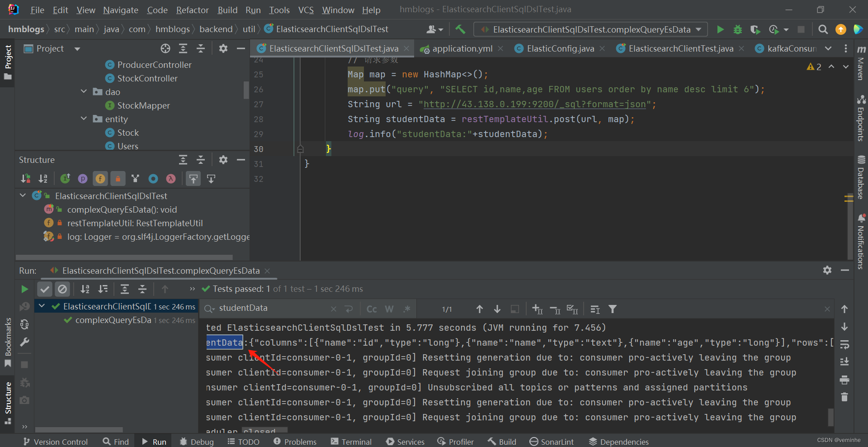Toggle show non-public members in Structure
The image size is (868, 447).
tap(118, 179)
